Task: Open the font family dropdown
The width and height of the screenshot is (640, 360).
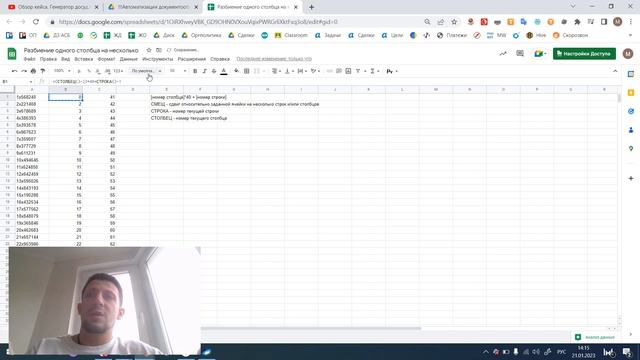Action: 147,71
